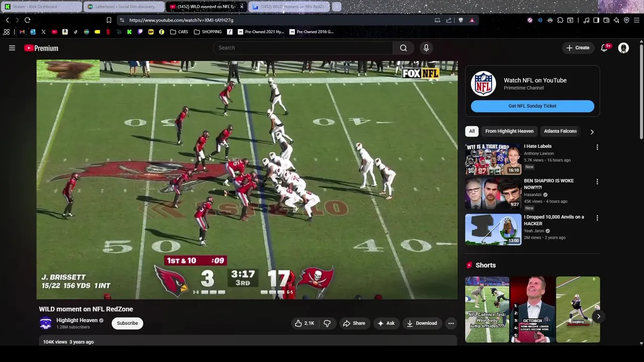Click in the YouTube search field
Image resolution: width=644 pixels, height=362 pixels.
tap(303, 48)
